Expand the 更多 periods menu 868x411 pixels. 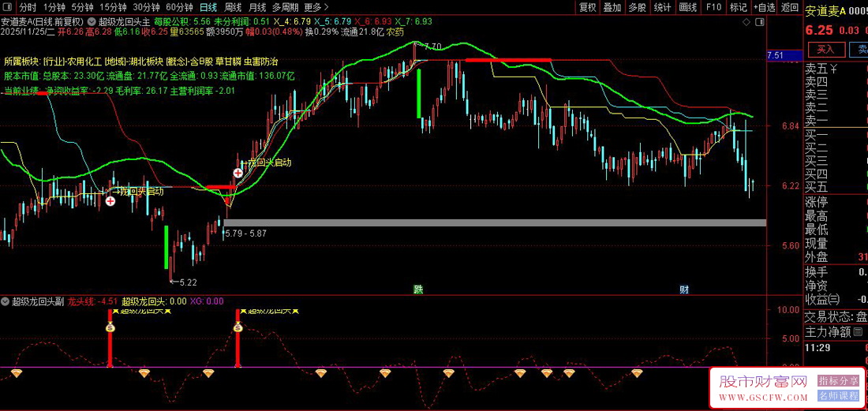[316, 7]
